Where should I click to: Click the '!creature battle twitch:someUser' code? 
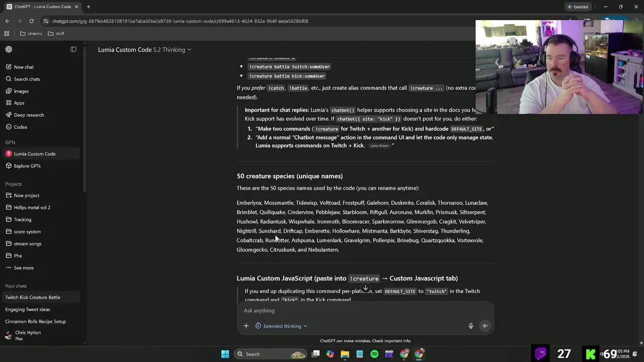click(290, 66)
